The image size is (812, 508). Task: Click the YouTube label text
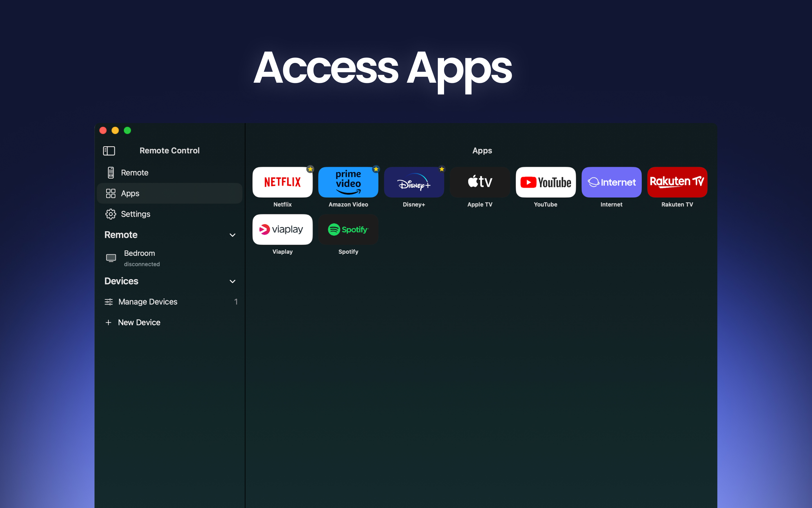tap(546, 205)
